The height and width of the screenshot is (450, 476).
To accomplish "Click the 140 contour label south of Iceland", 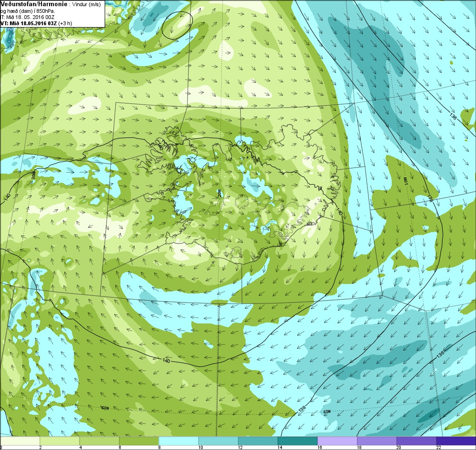I will tap(166, 361).
